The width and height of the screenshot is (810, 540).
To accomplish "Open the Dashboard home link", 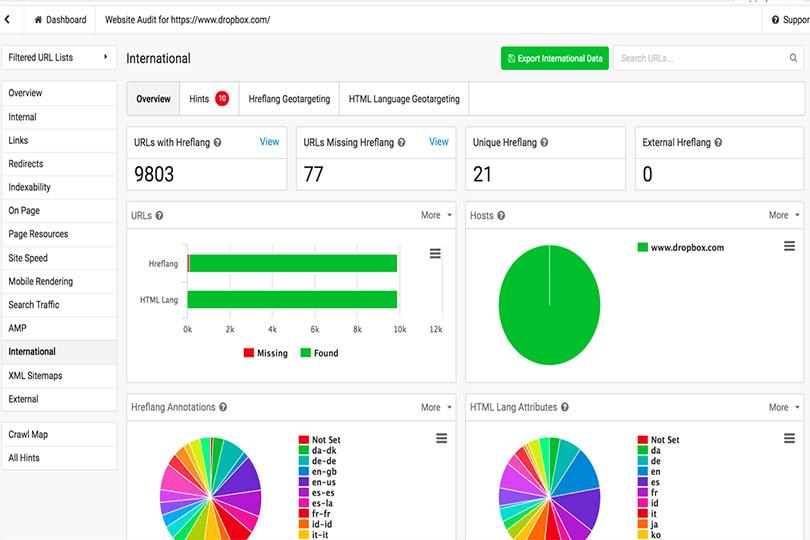I will (60, 20).
